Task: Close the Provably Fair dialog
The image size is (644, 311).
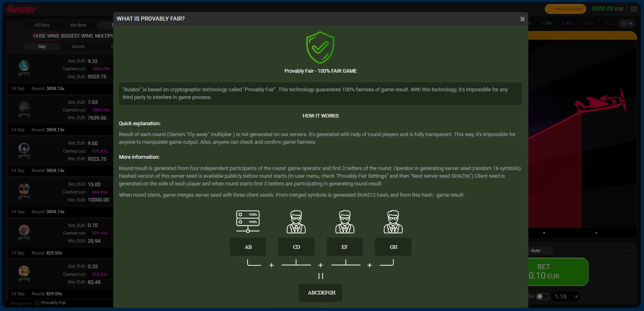Action: pos(522,19)
